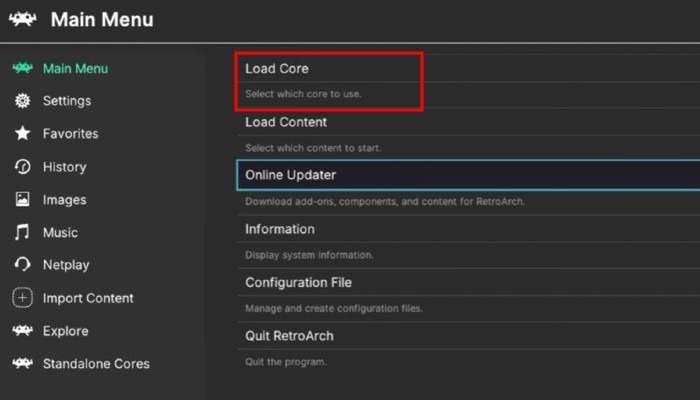Click the 'Download add-ons, components' description text
The width and height of the screenshot is (700, 400).
coord(385,201)
